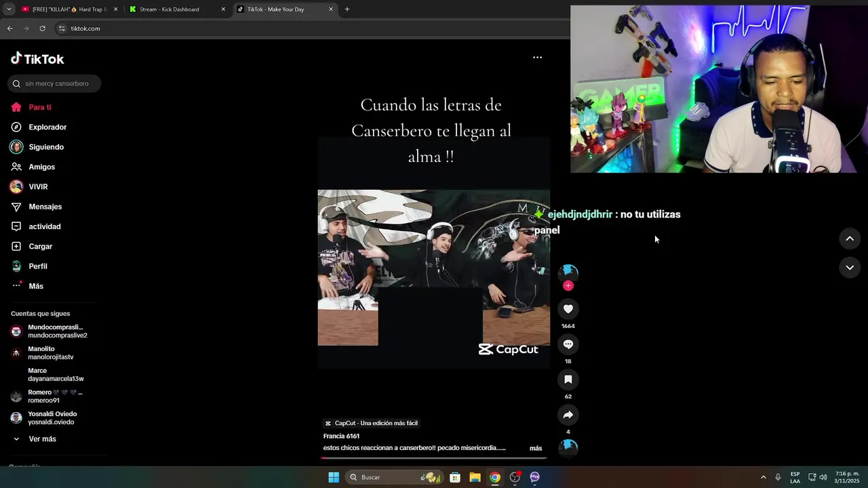Open OBS Studio taskbar icon

point(515,477)
